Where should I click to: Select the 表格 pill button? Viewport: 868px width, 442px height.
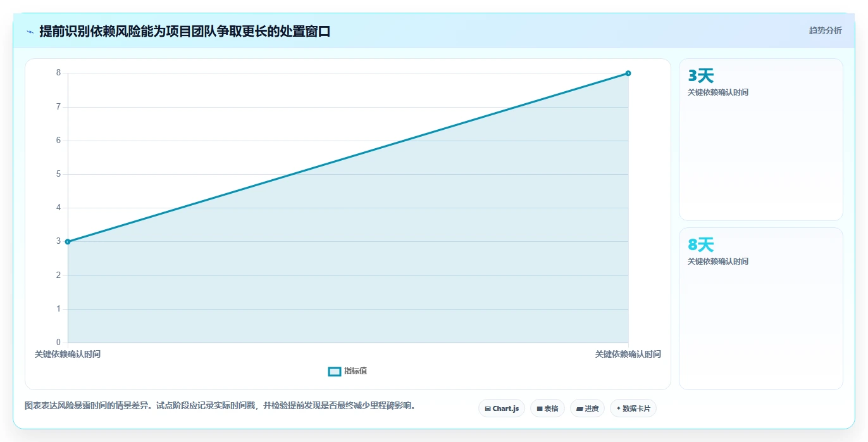[x=547, y=408]
